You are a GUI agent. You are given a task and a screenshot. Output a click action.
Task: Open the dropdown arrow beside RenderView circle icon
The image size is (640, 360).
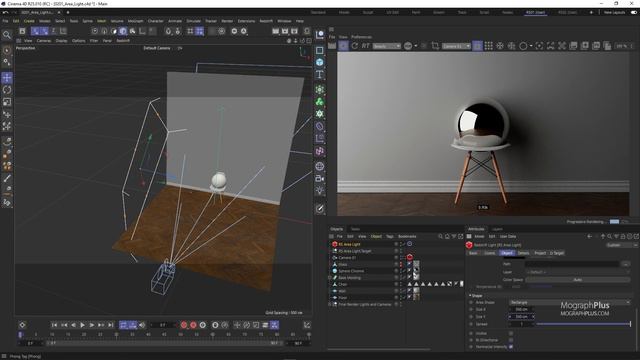[531, 46]
